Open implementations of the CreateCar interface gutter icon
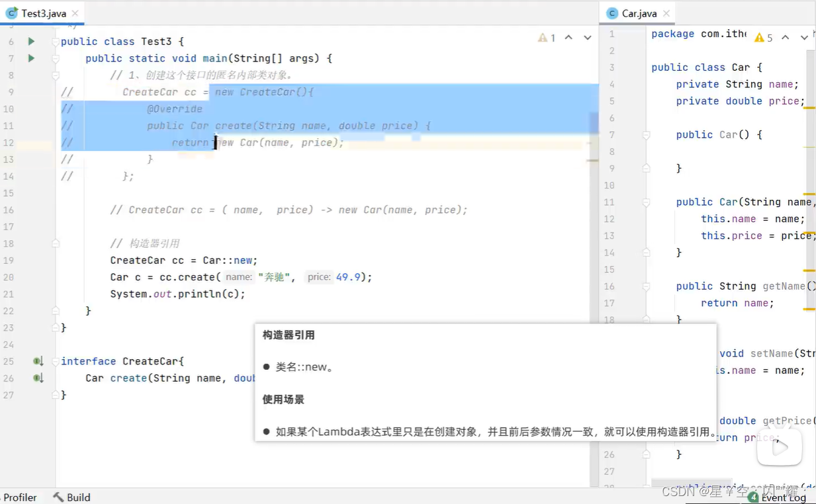The image size is (816, 504). [x=38, y=361]
